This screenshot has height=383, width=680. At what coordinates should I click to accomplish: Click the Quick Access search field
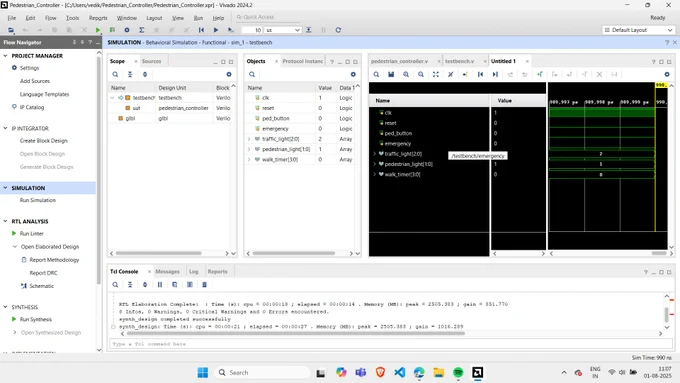coord(268,17)
